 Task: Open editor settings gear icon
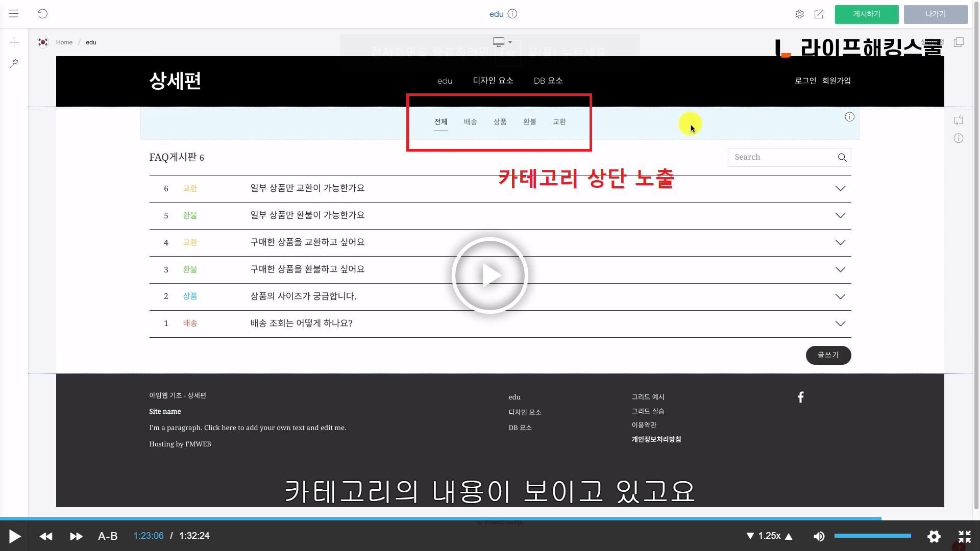coord(800,14)
